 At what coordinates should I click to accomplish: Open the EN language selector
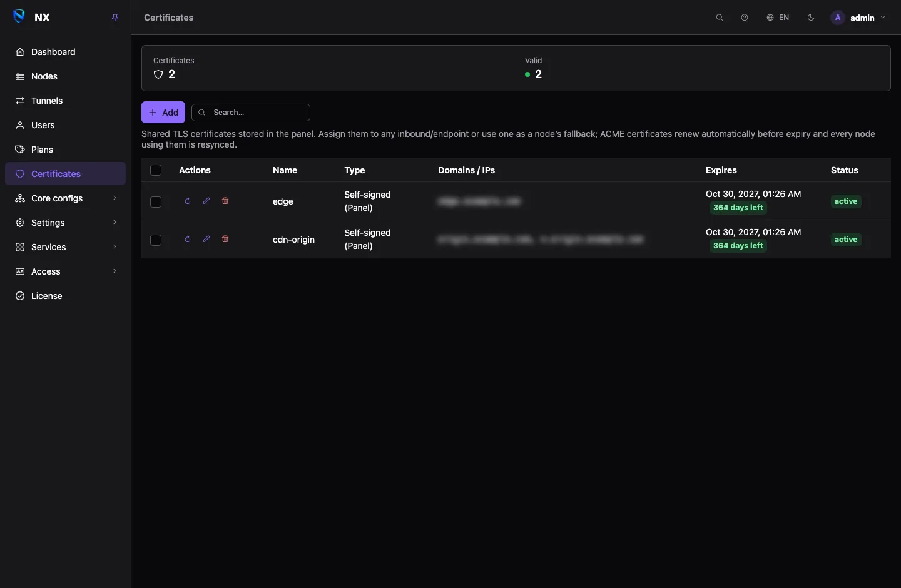[x=778, y=18]
